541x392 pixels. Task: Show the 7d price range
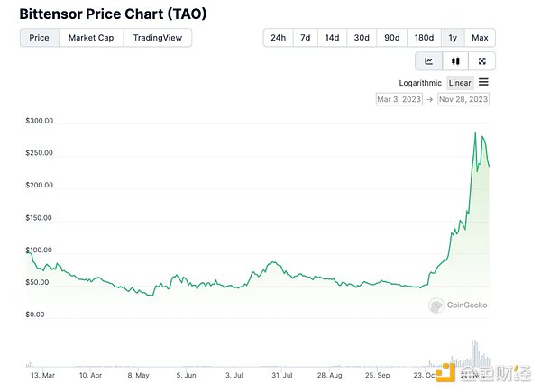point(306,37)
